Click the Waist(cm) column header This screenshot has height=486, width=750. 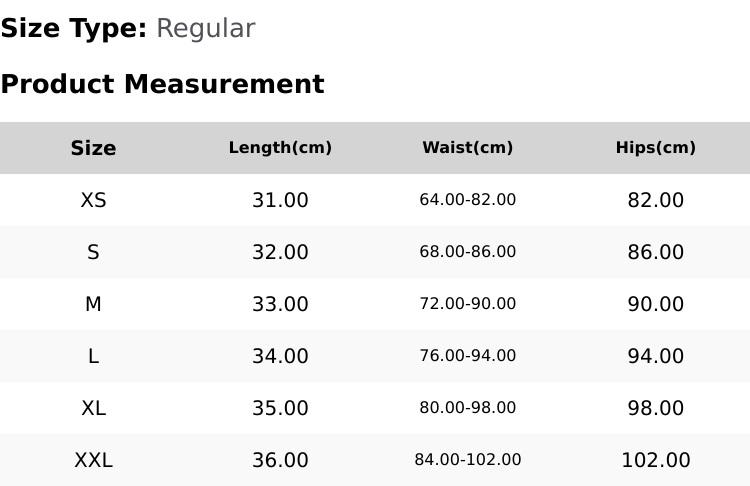pyautogui.click(x=468, y=148)
